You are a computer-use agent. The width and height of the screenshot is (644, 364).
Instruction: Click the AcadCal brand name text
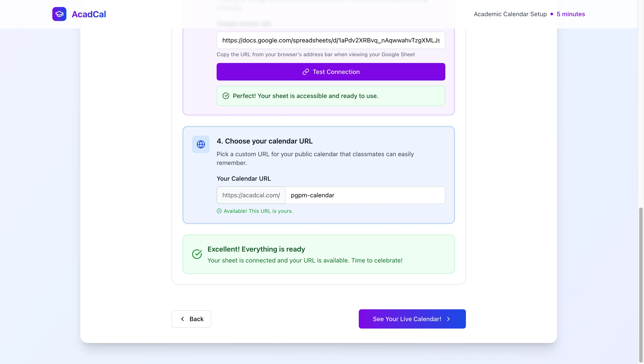pos(88,14)
